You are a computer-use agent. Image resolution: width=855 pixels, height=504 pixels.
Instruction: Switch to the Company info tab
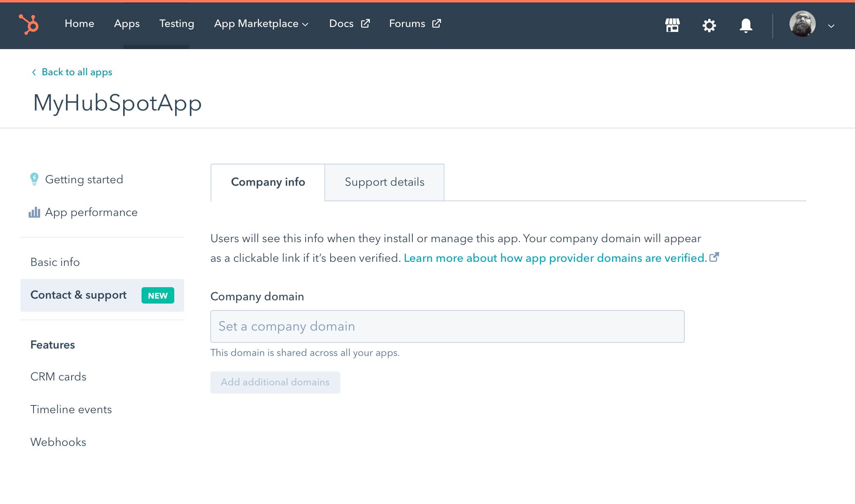(268, 182)
